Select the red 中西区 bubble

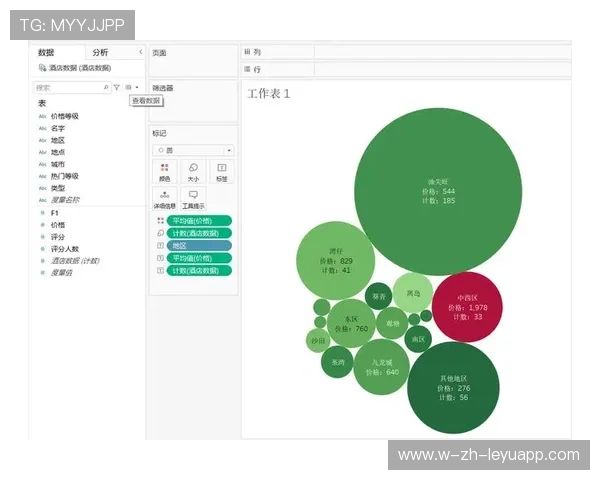(467, 307)
